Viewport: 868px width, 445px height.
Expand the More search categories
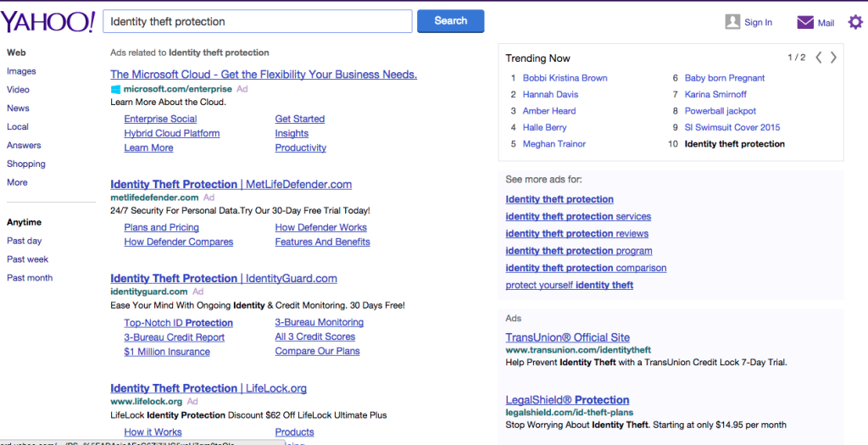pos(17,182)
